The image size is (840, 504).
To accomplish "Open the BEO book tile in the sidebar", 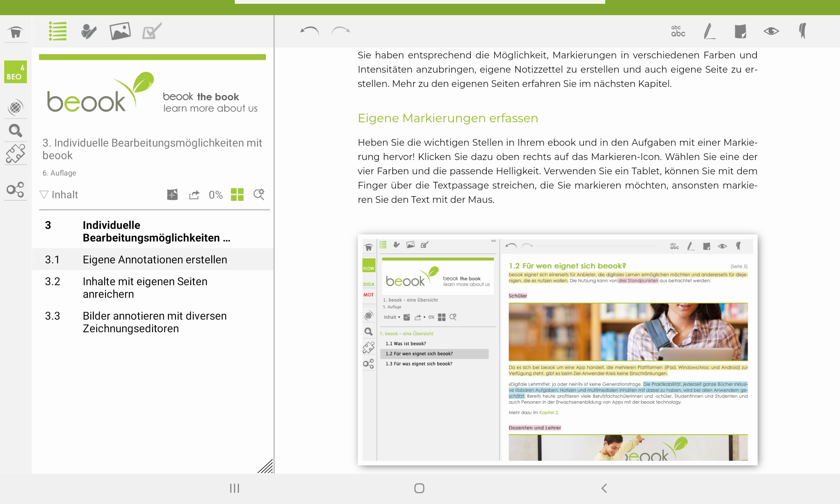I will [16, 72].
